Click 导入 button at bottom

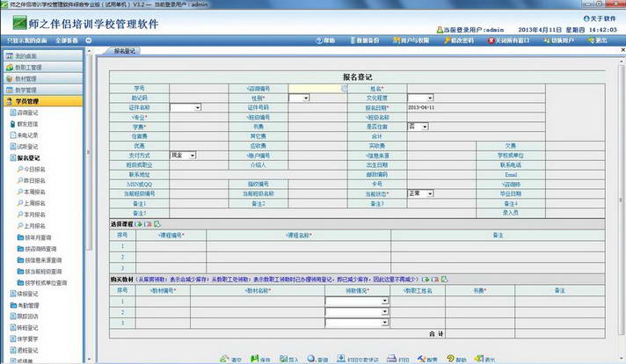click(289, 359)
